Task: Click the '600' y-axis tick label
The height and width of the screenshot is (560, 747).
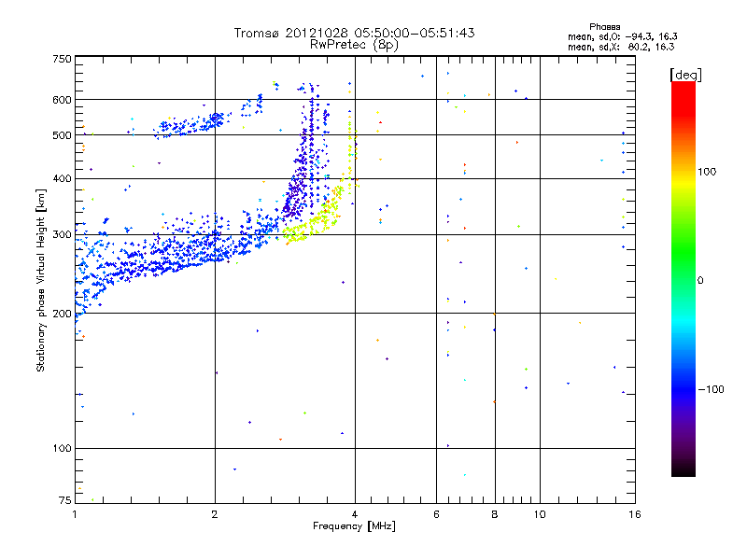Action: click(x=62, y=100)
